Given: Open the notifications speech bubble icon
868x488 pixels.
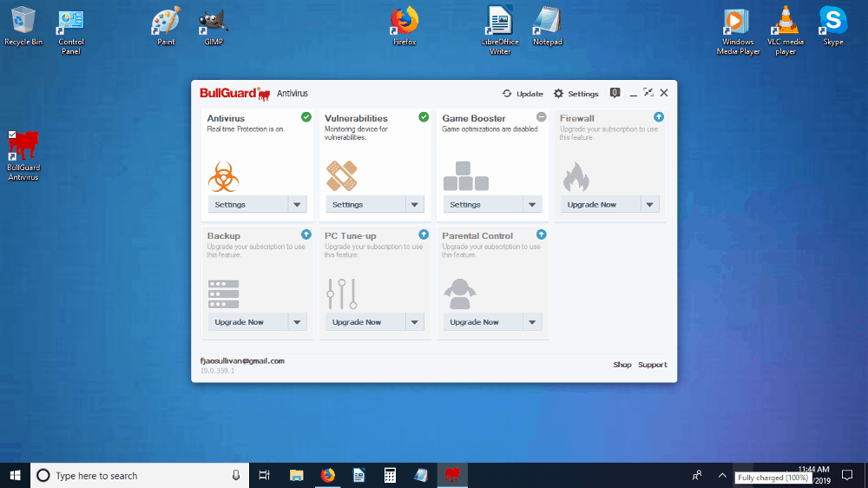Looking at the screenshot, I should [x=615, y=93].
